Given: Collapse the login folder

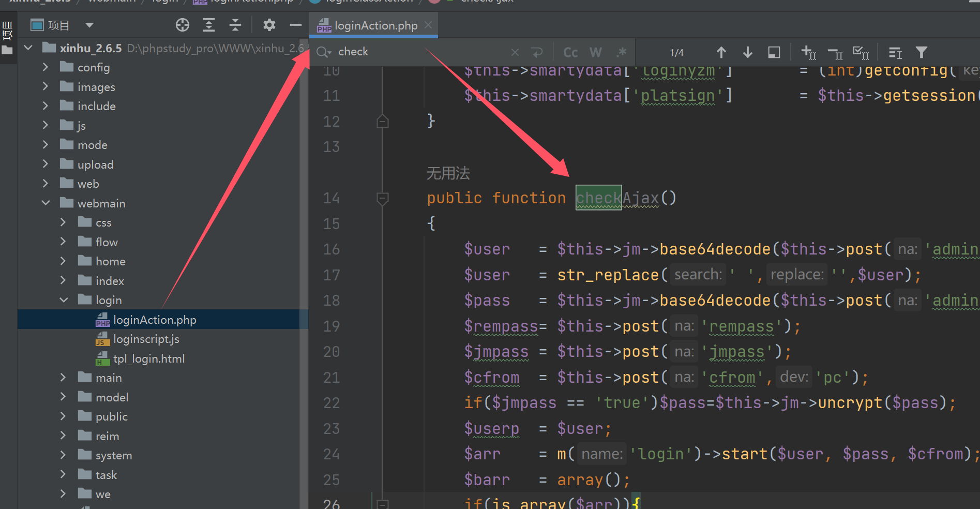Looking at the screenshot, I should [x=64, y=300].
